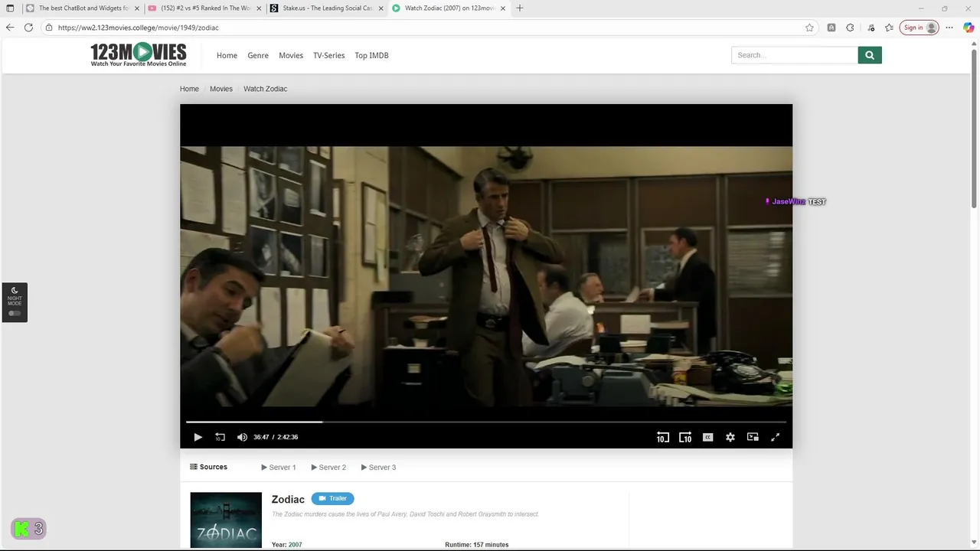The height and width of the screenshot is (551, 980).
Task: Open the tab actions menu icon
Action: 10,8
